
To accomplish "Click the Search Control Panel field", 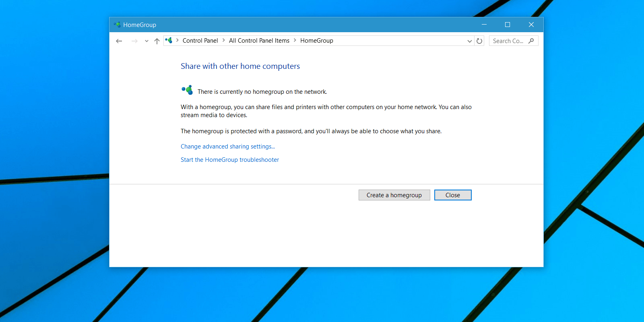I will (514, 41).
